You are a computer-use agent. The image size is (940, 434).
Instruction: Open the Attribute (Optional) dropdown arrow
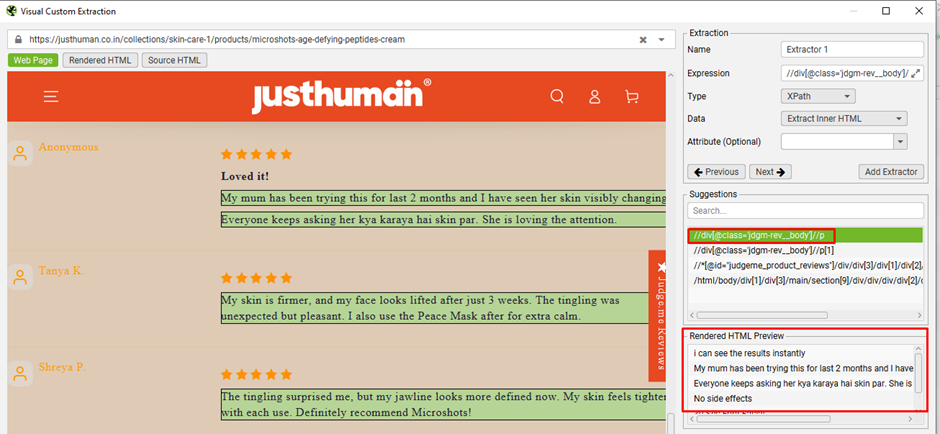pos(900,141)
